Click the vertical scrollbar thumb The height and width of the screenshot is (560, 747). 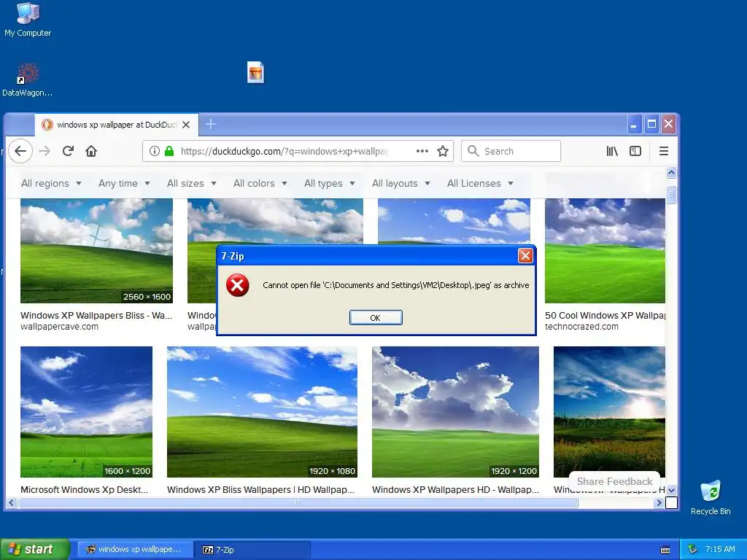(x=671, y=195)
